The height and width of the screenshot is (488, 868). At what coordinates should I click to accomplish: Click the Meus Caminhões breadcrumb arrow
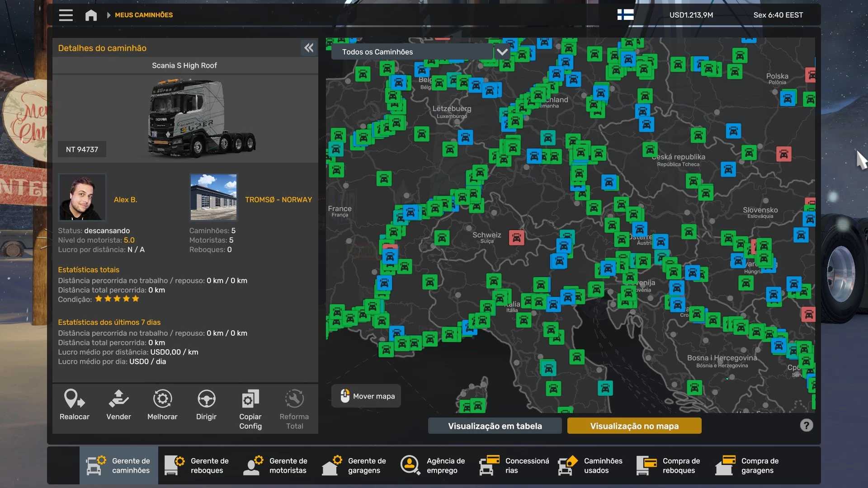pos(108,15)
